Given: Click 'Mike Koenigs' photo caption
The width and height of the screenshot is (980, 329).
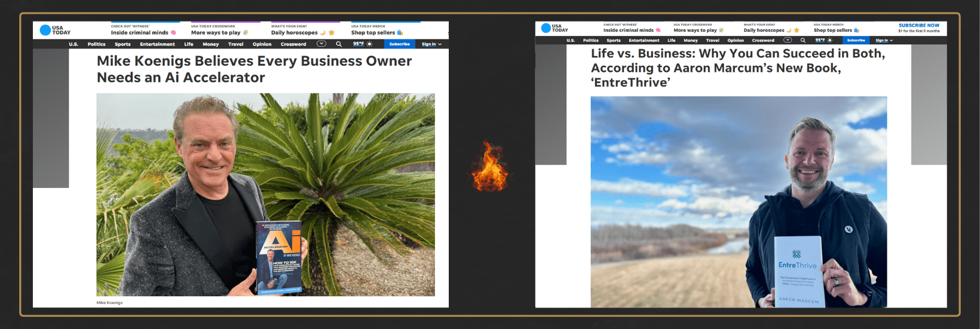Looking at the screenshot, I should click(x=109, y=303).
